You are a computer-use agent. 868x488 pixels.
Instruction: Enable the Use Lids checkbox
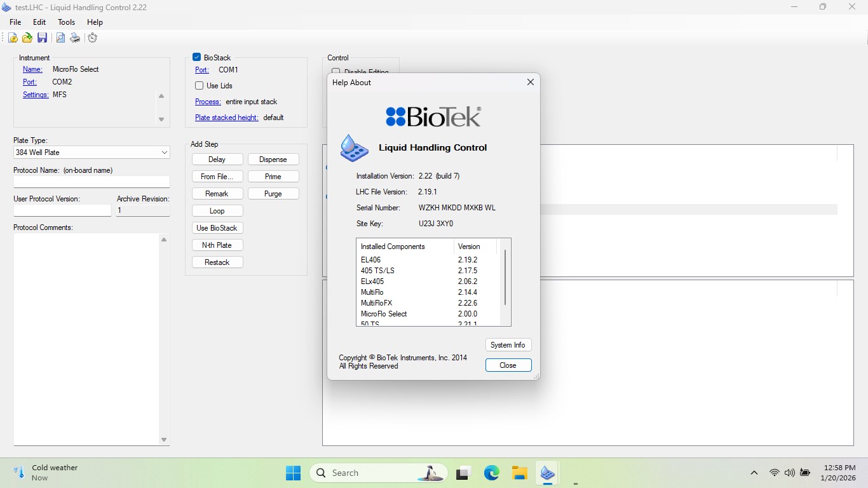pos(200,85)
